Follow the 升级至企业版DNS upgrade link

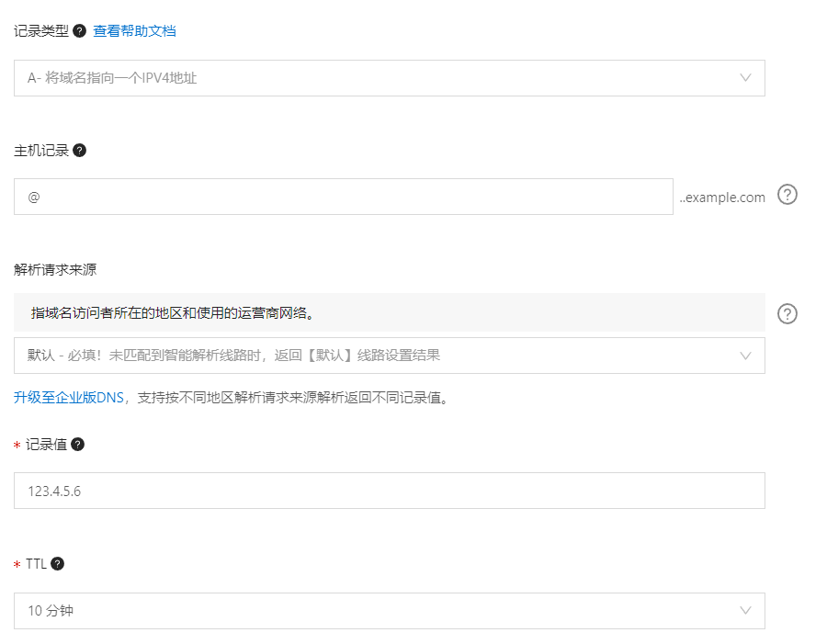point(69,398)
